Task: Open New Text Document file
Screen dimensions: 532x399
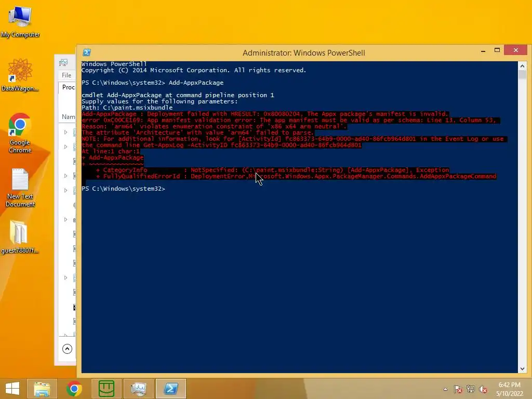Action: click(20, 188)
